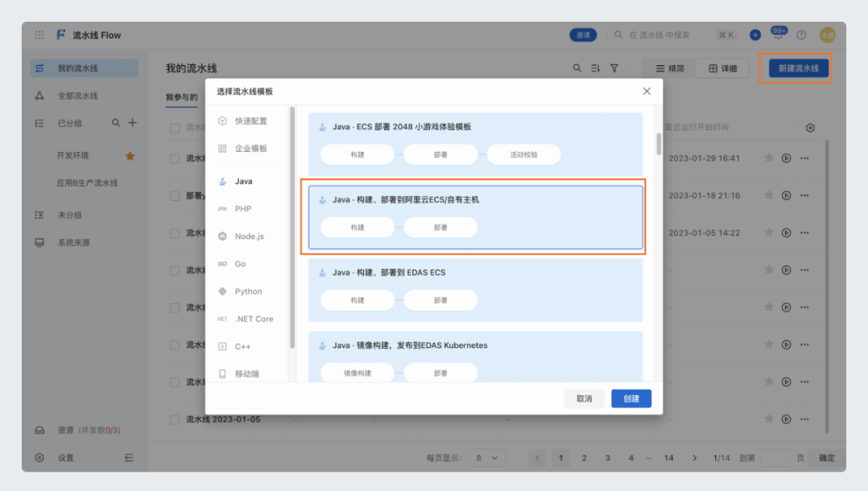Choose Java 构建、部署到阿里云ECS/自有主机 template
The image size is (868, 491).
476,217
